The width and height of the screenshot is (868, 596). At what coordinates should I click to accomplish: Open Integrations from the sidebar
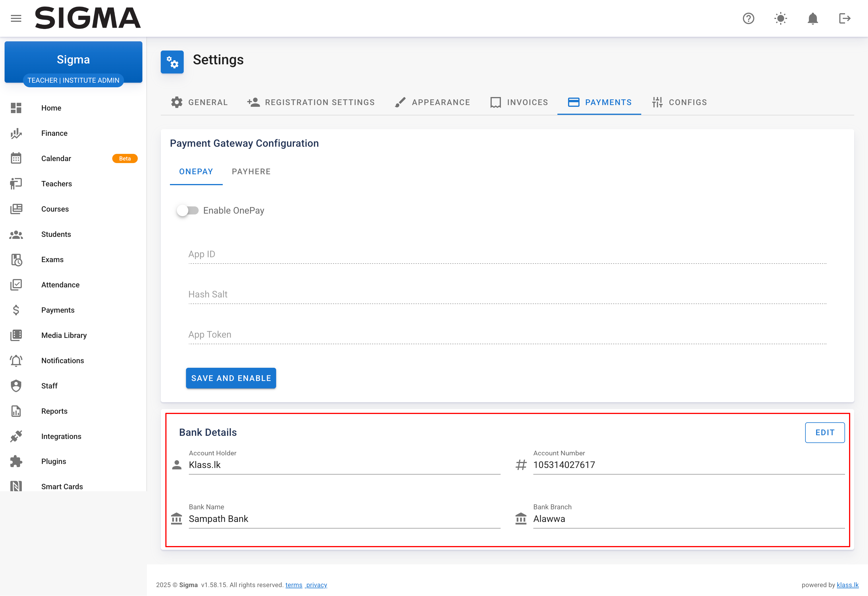73,436
